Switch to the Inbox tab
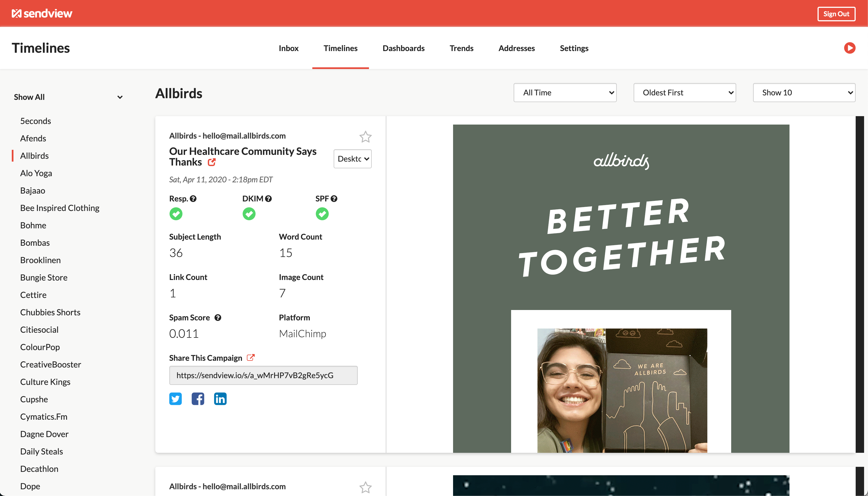Screen dimensions: 868x496 (x=288, y=48)
